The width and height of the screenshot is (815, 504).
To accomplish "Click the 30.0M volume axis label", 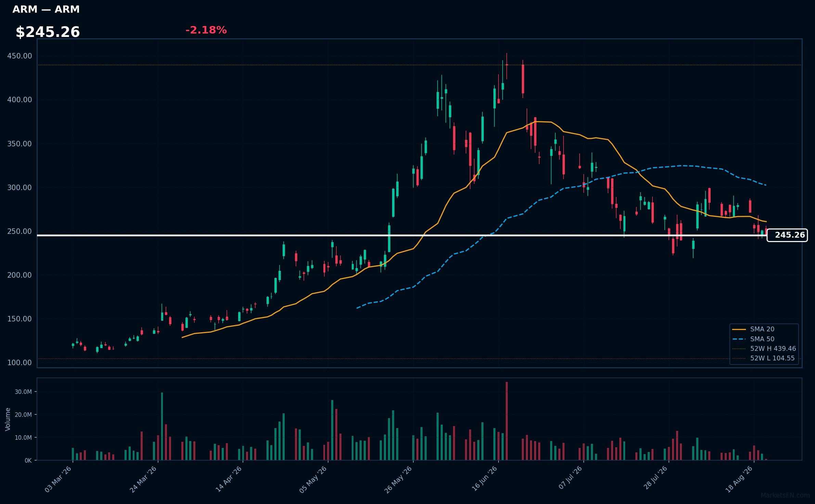I will click(x=23, y=392).
